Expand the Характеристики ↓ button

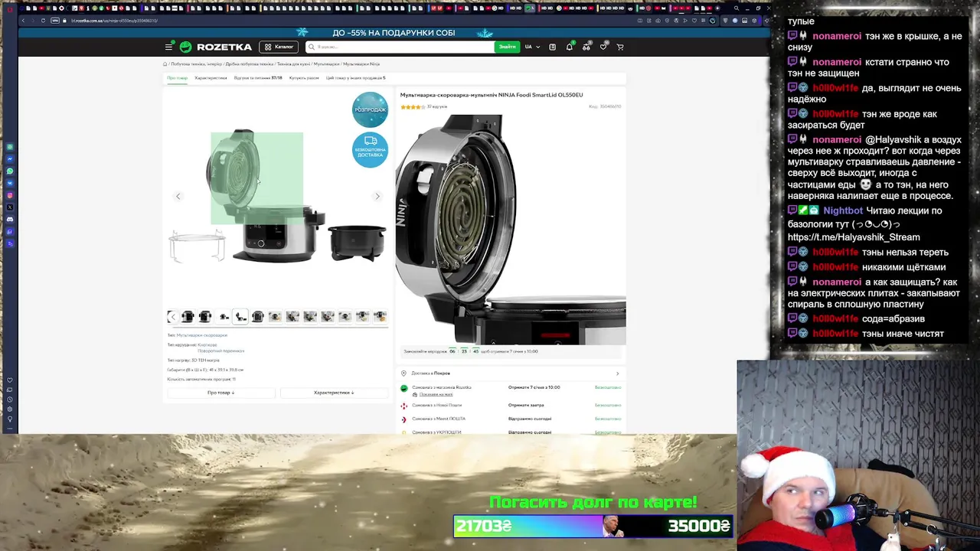tap(334, 393)
